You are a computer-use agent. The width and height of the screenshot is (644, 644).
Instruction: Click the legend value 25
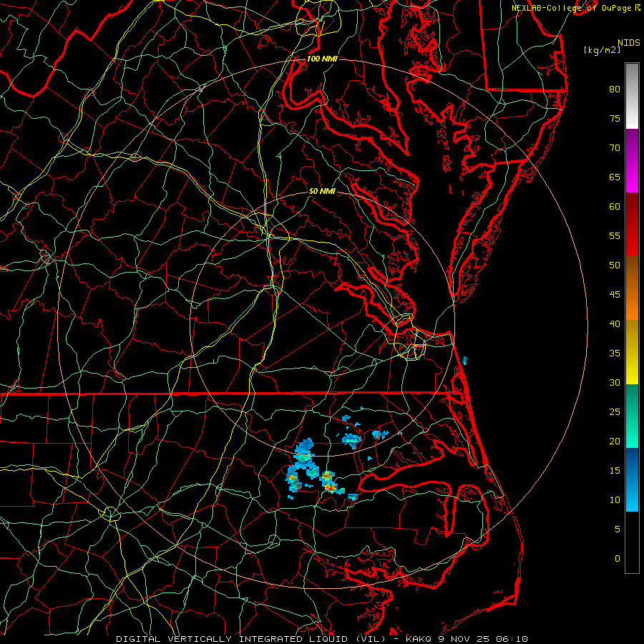(x=615, y=412)
